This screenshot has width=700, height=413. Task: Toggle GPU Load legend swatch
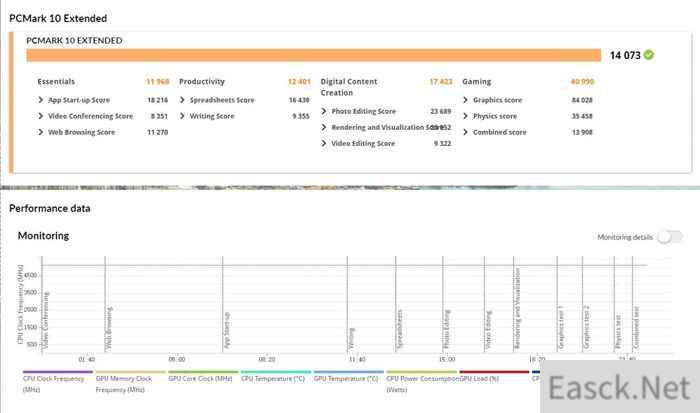tap(494, 371)
